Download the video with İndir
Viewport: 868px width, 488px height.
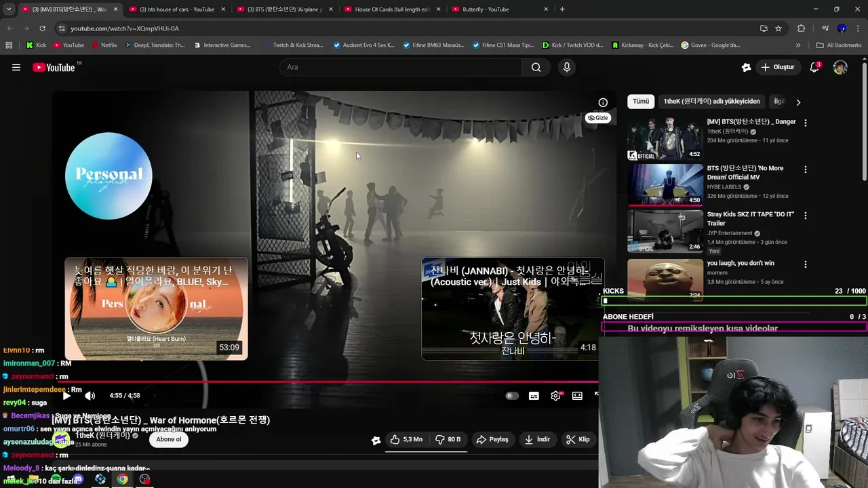(538, 439)
